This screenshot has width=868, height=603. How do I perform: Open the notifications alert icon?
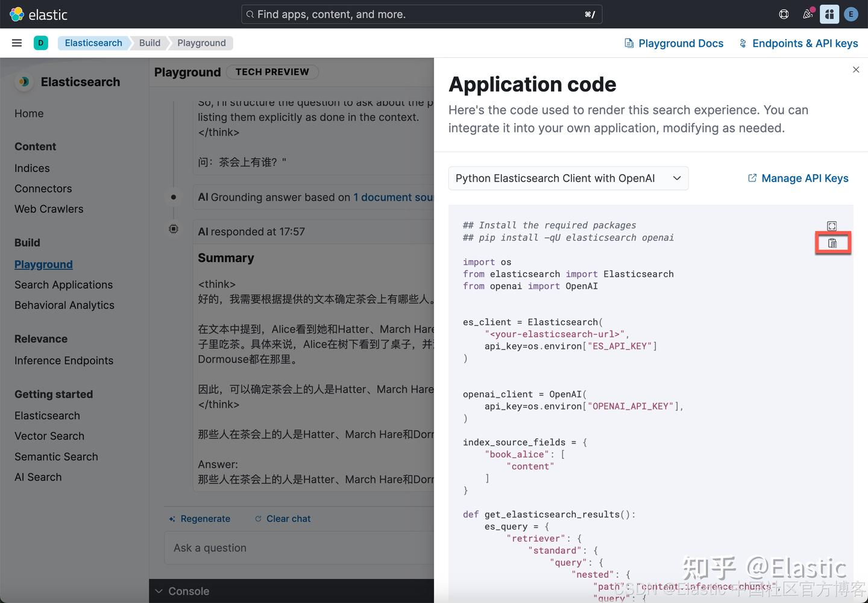click(x=807, y=14)
